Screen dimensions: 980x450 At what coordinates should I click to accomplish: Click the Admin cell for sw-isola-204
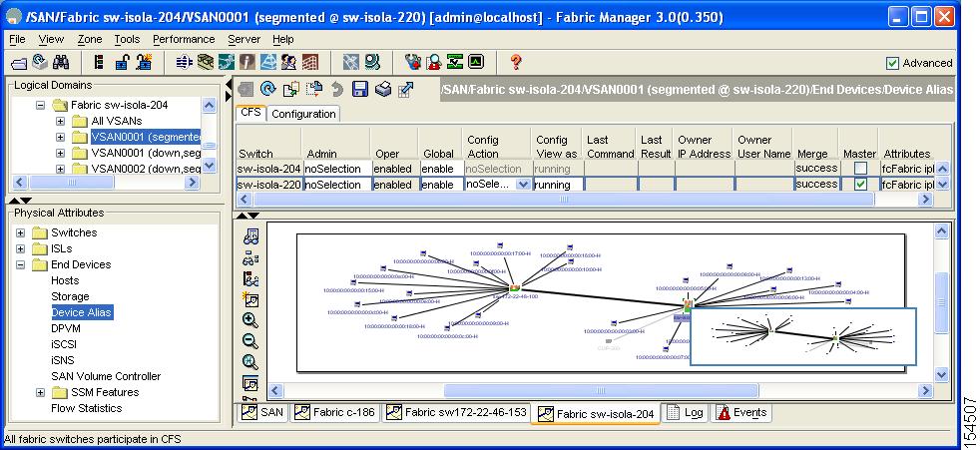click(x=337, y=169)
